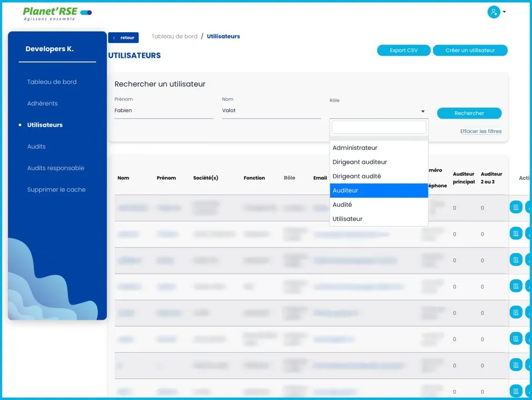Click the document icon in second table row
Screen dimensions: 532x400
516,233
